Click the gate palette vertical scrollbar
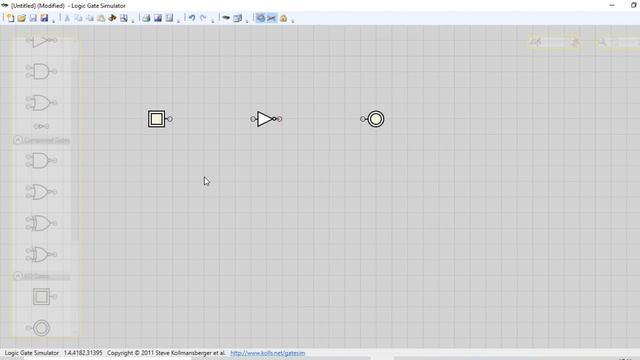The width and height of the screenshot is (640, 360). [74, 150]
